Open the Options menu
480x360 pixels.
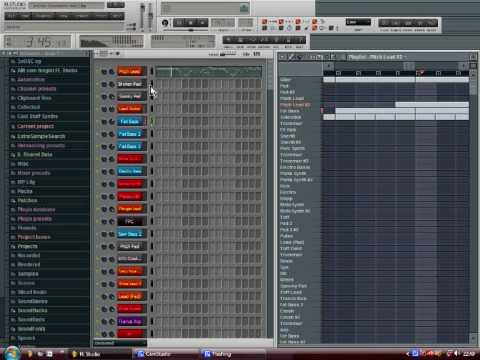[x=82, y=16]
